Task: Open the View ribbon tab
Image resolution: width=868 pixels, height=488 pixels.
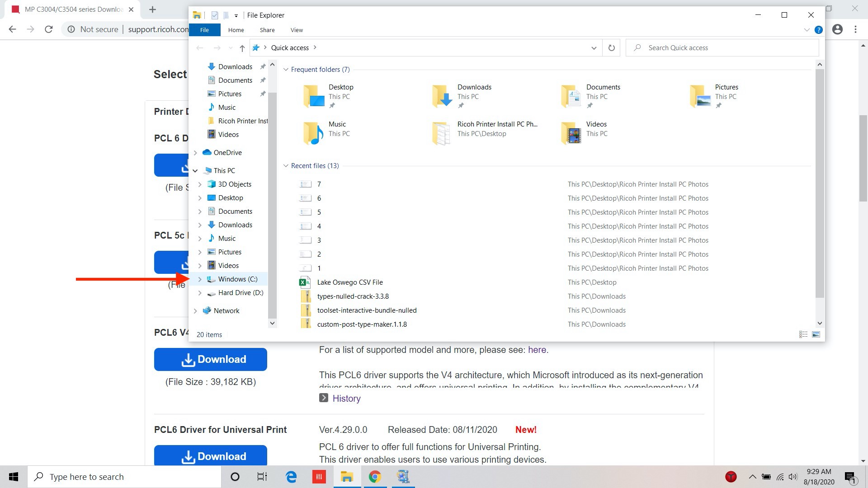Action: click(x=297, y=30)
